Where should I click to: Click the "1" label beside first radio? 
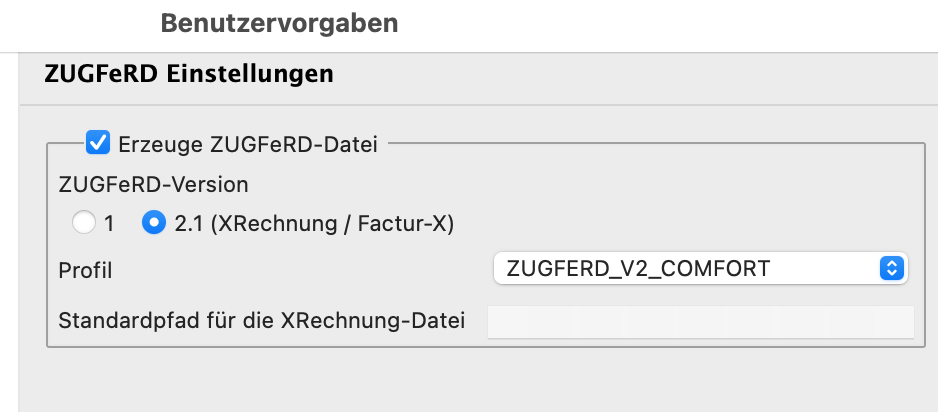click(x=108, y=224)
